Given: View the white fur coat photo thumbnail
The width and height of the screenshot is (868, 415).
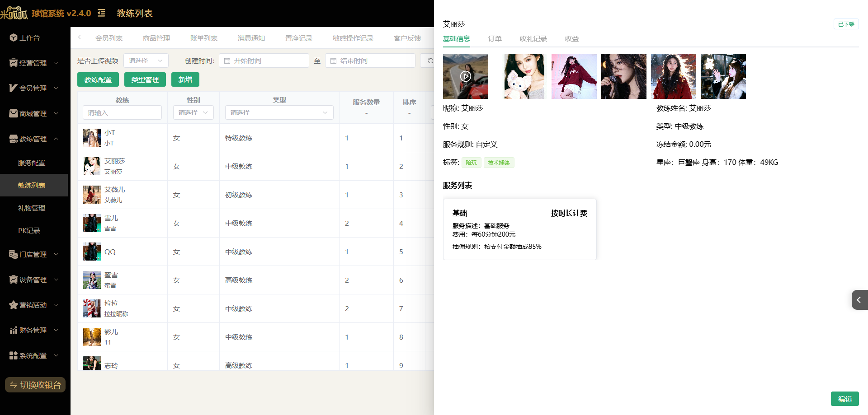Looking at the screenshot, I should pyautogui.click(x=723, y=76).
